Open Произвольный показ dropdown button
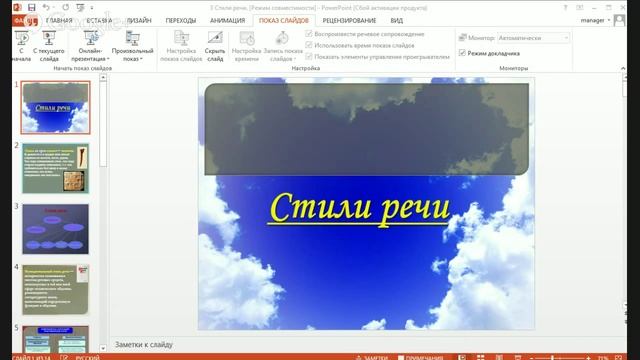The height and width of the screenshot is (360, 640). [133, 46]
